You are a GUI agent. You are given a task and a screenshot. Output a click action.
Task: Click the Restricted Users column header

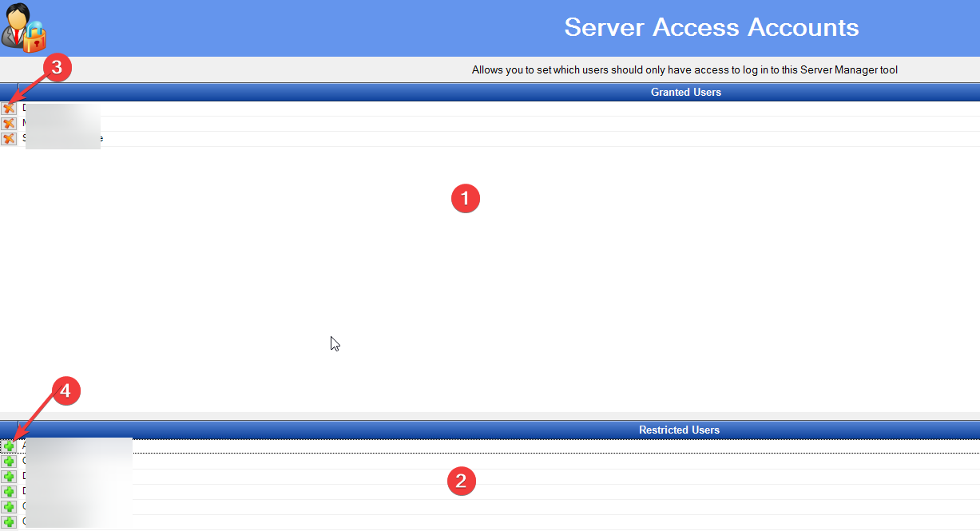(x=679, y=430)
